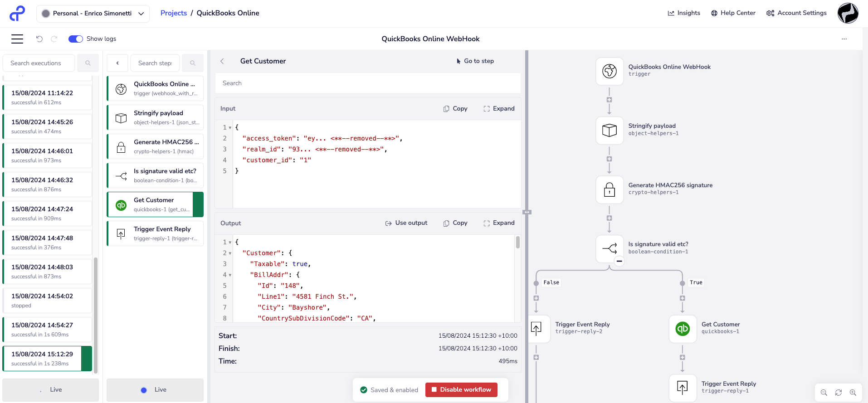Click the back chevron beside Get Customer
868x403 pixels.
coord(222,61)
